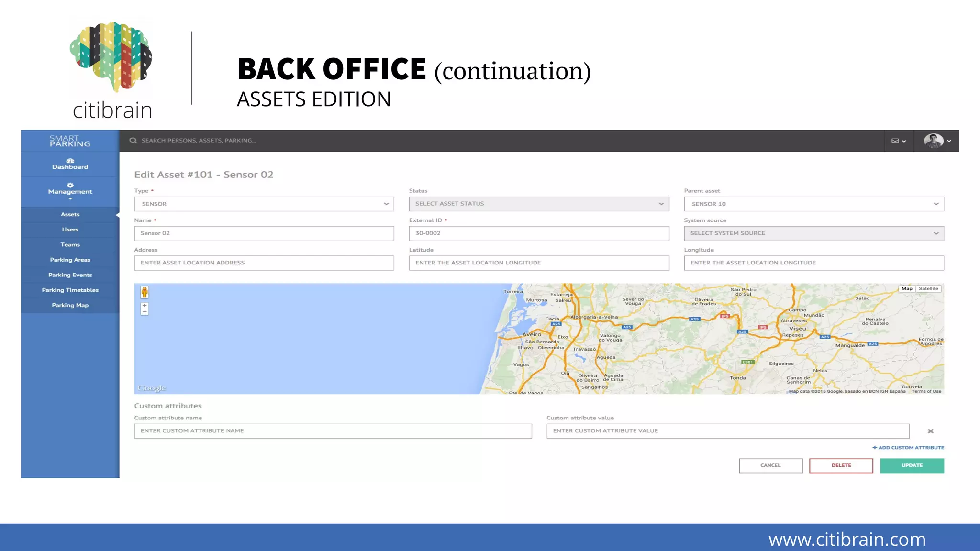Click the search magnifier icon
This screenshot has width=980, height=551.
coord(134,141)
